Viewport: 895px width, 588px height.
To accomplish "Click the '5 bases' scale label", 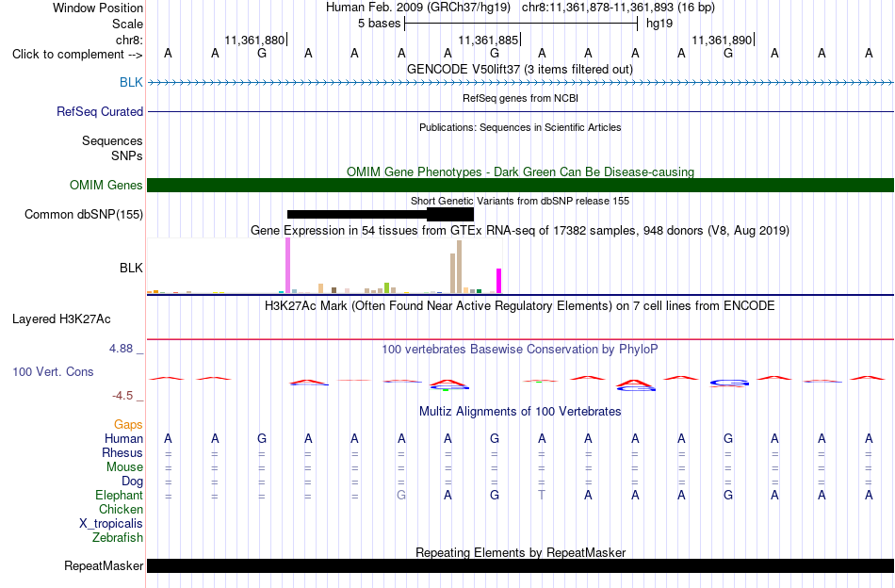I will coord(379,24).
